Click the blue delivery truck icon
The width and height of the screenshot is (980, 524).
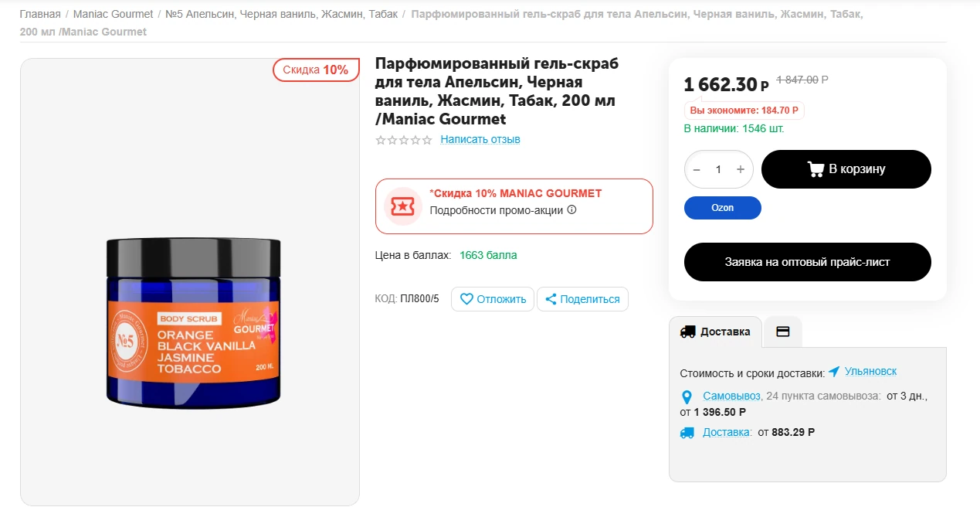(x=687, y=433)
